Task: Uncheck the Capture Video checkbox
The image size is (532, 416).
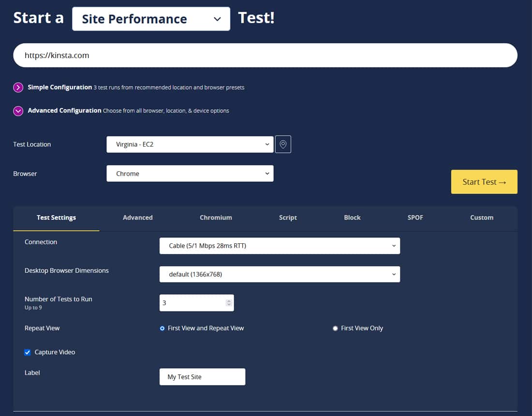Action: [28, 352]
